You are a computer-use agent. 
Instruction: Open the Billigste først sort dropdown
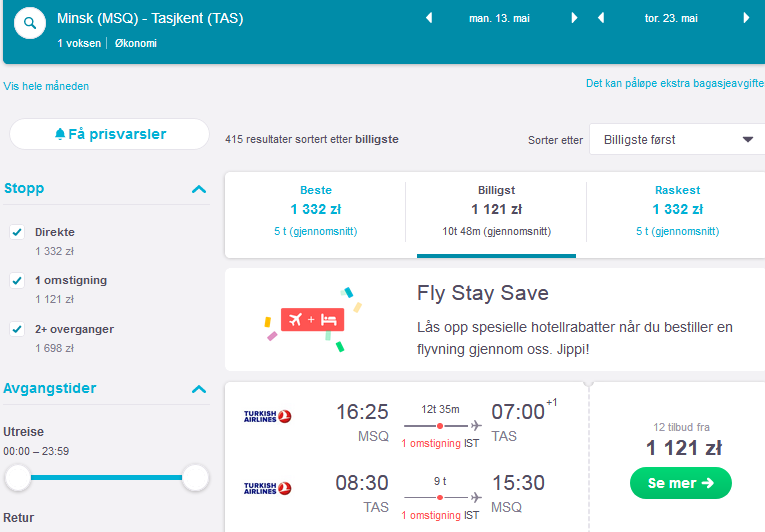(x=677, y=140)
